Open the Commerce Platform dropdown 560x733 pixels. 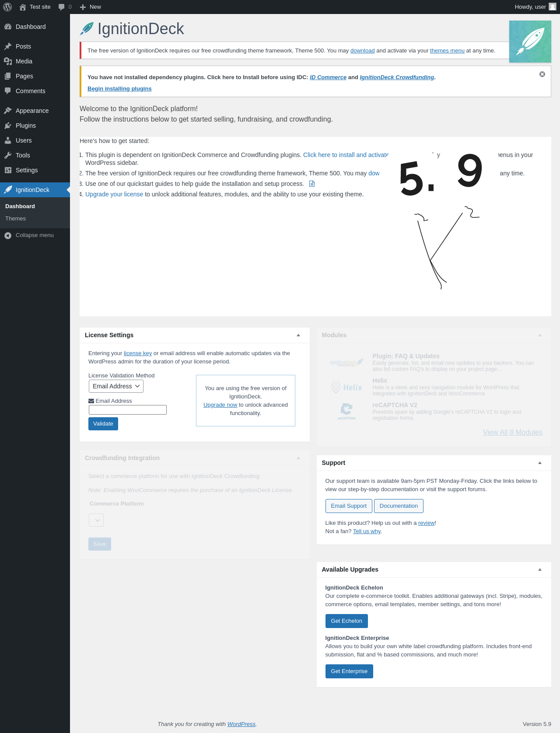[96, 520]
